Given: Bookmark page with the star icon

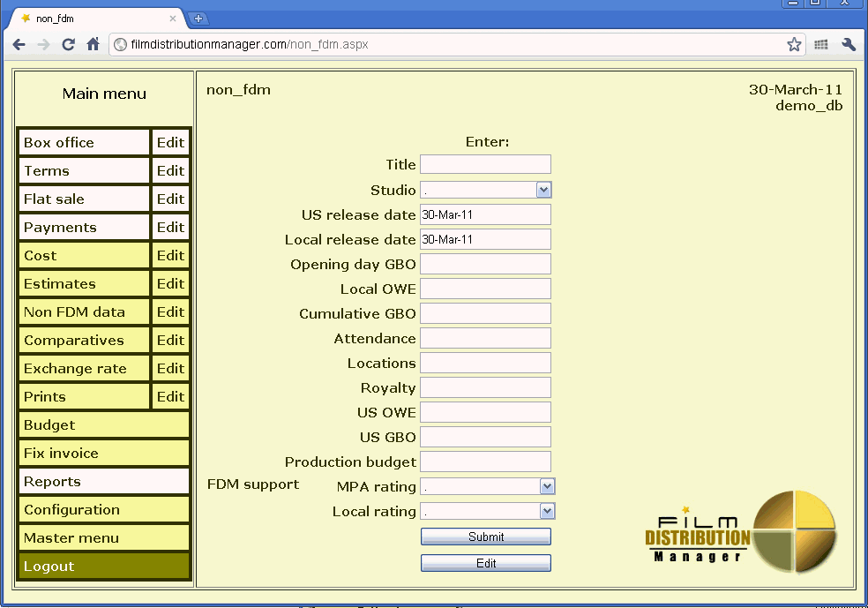Looking at the screenshot, I should pyautogui.click(x=794, y=44).
